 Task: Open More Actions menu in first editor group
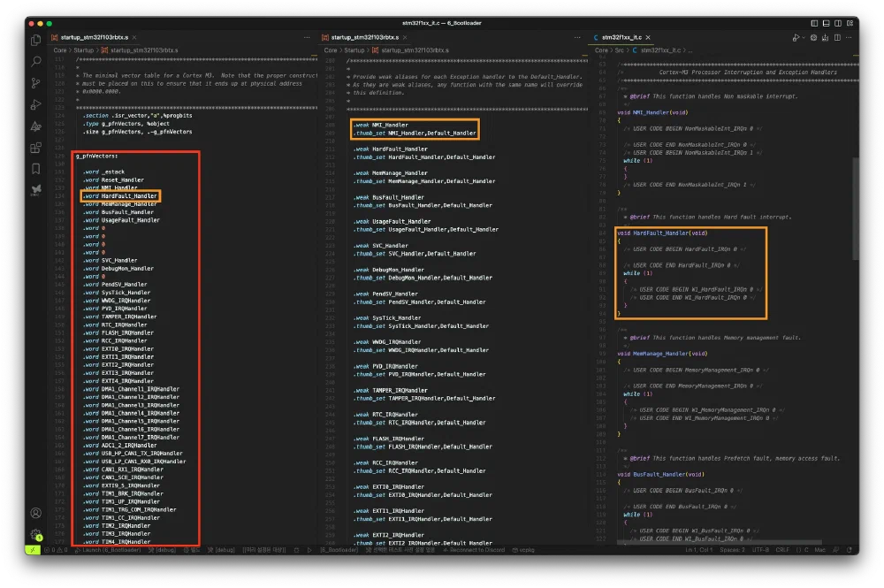click(309, 38)
